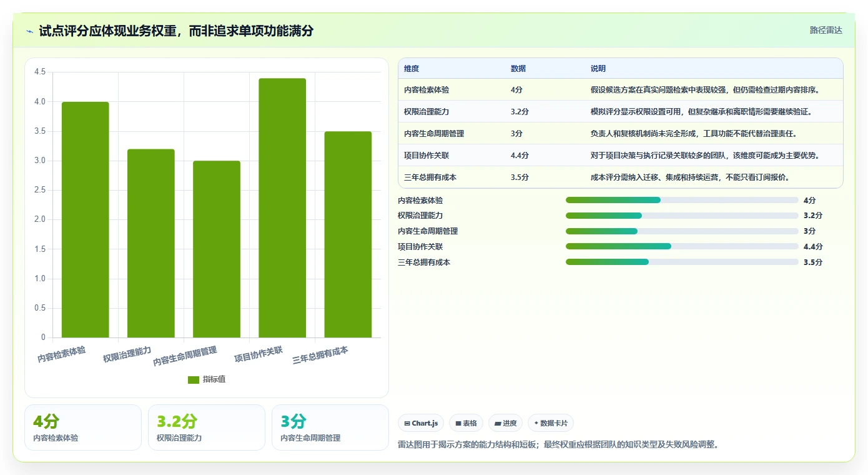The width and height of the screenshot is (868, 475).
Task: Select the Chart.js tag chip
Action: 422,423
